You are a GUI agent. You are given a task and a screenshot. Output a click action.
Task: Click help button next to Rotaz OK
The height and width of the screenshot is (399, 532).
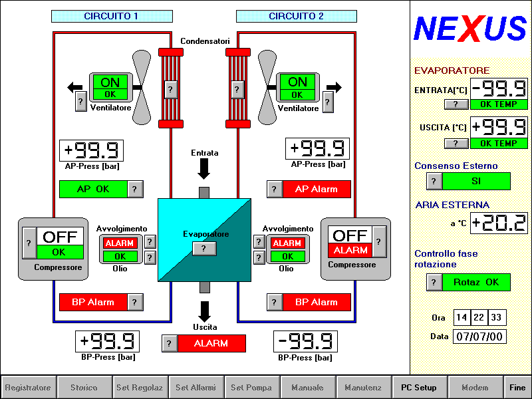pos(434,282)
